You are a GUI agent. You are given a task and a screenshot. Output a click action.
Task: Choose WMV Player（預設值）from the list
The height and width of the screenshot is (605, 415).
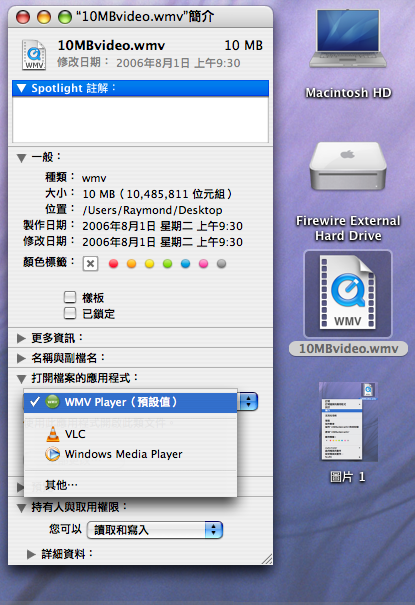(x=130, y=402)
